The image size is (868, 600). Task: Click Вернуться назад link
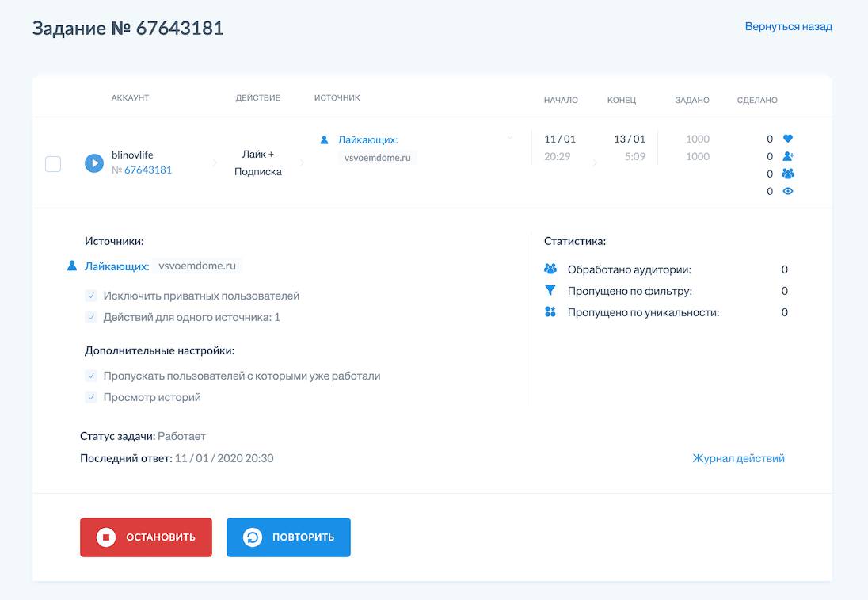(x=788, y=26)
